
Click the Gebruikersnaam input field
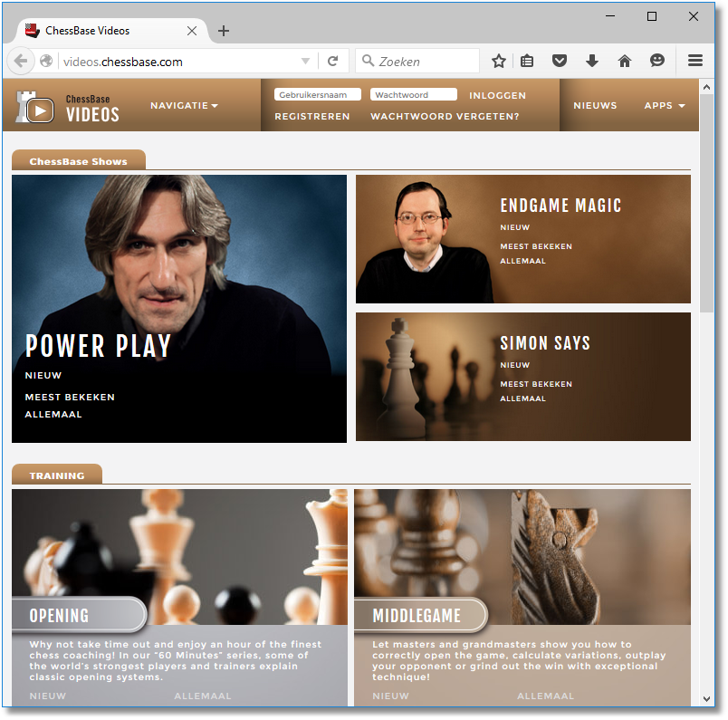click(x=319, y=95)
